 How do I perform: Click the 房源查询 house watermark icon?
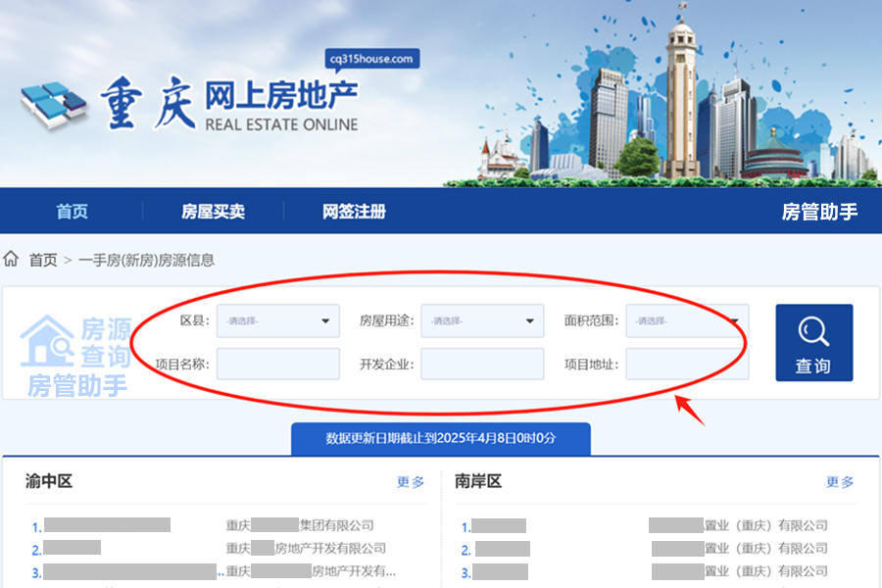47,343
